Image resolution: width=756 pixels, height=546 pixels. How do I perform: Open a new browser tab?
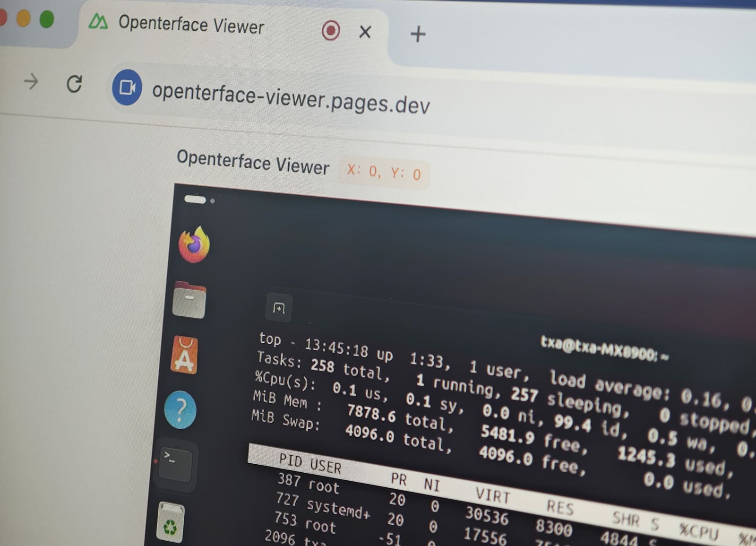pos(418,34)
